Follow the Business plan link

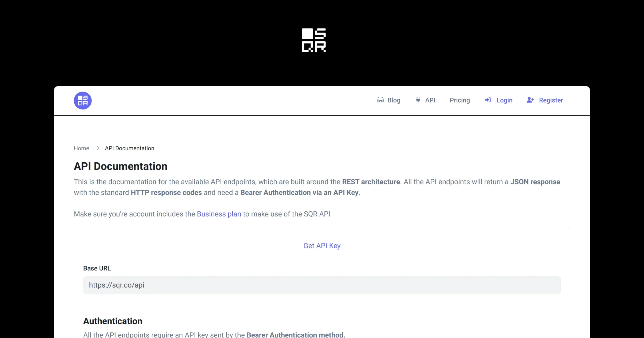click(x=219, y=214)
